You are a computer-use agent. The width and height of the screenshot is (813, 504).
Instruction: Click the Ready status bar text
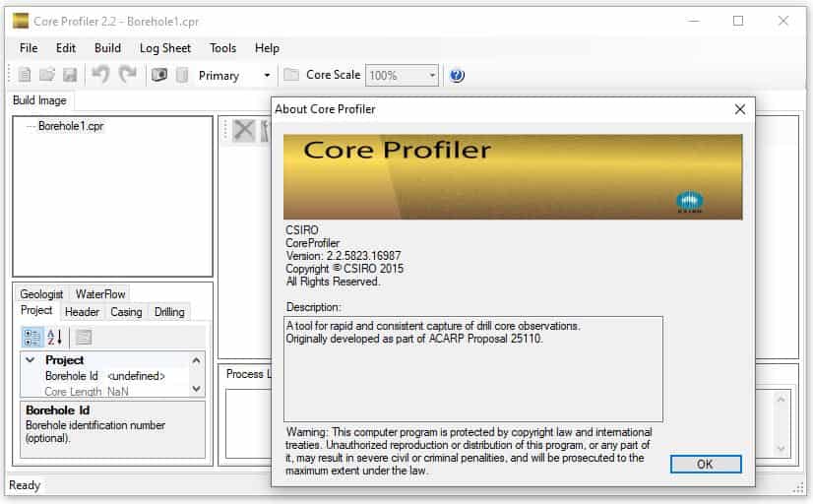point(25,485)
